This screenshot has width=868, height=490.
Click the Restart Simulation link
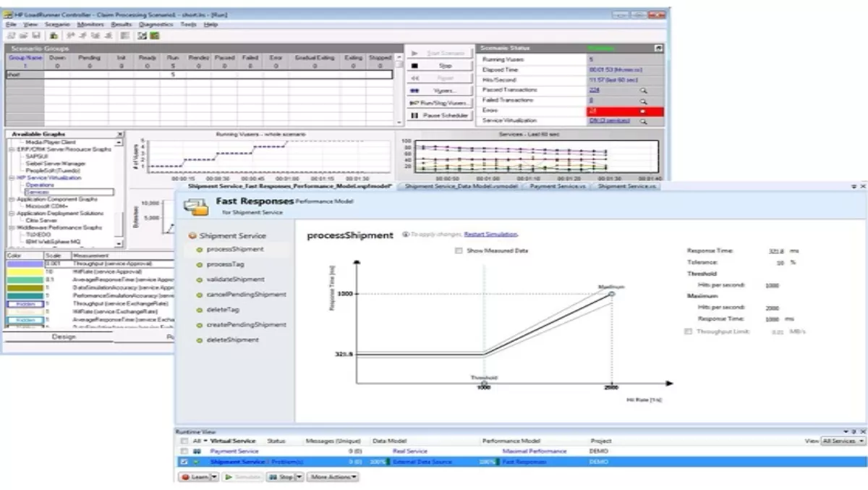point(490,235)
